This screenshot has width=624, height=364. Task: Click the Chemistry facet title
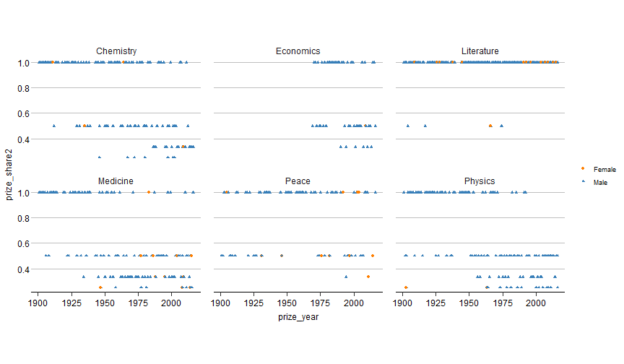coord(116,51)
